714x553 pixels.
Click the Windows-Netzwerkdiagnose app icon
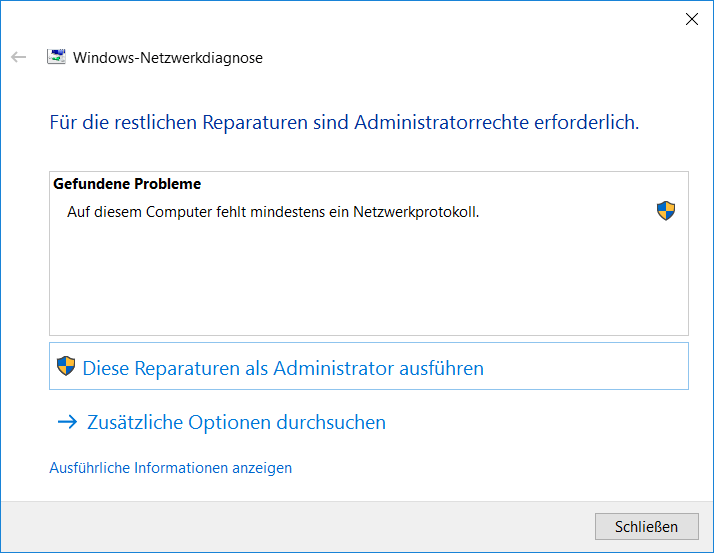[x=56, y=57]
